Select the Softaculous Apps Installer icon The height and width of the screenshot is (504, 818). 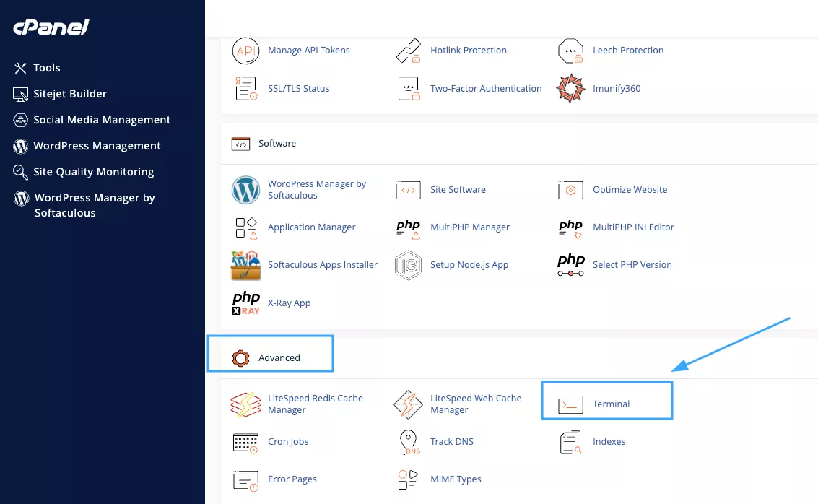pyautogui.click(x=245, y=265)
